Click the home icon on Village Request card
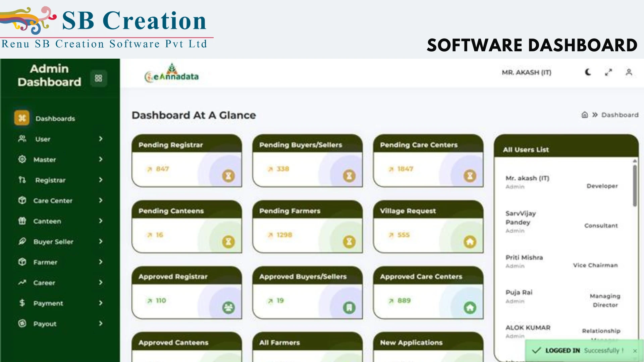The image size is (644, 362). 470,242
